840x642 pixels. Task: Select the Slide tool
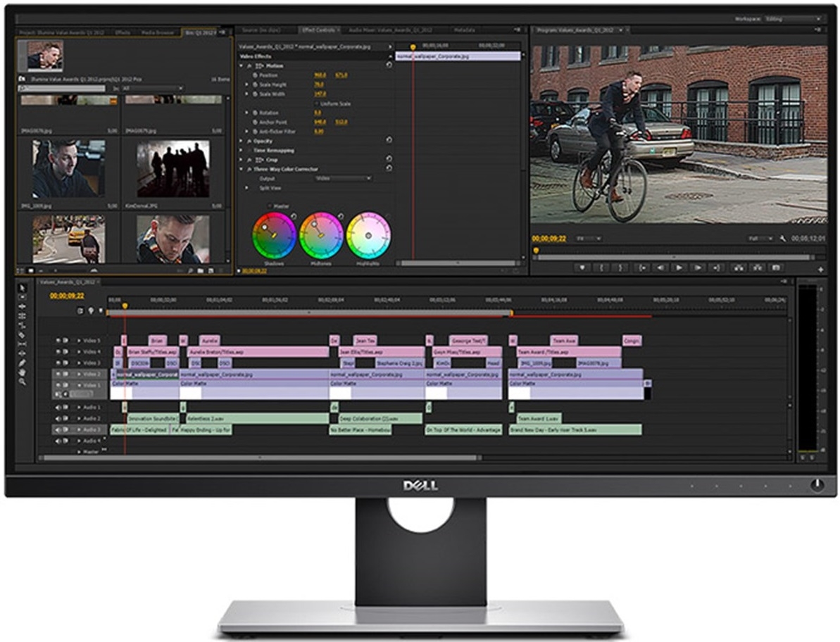pos(22,353)
